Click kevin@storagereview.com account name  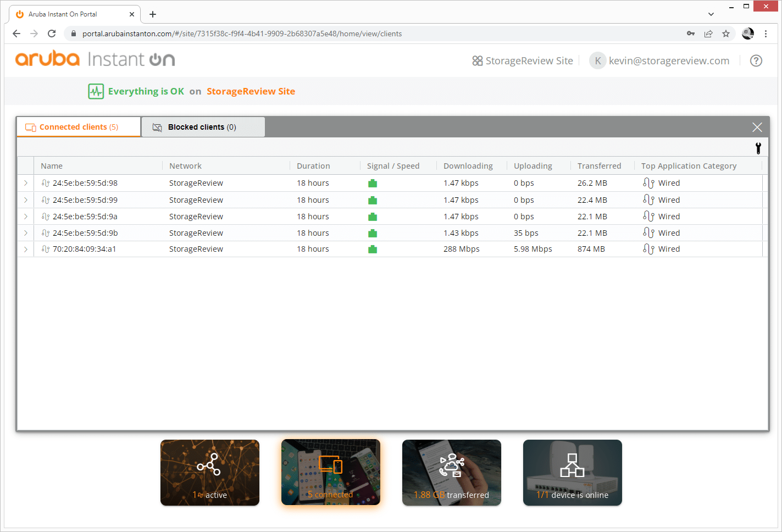(x=669, y=60)
